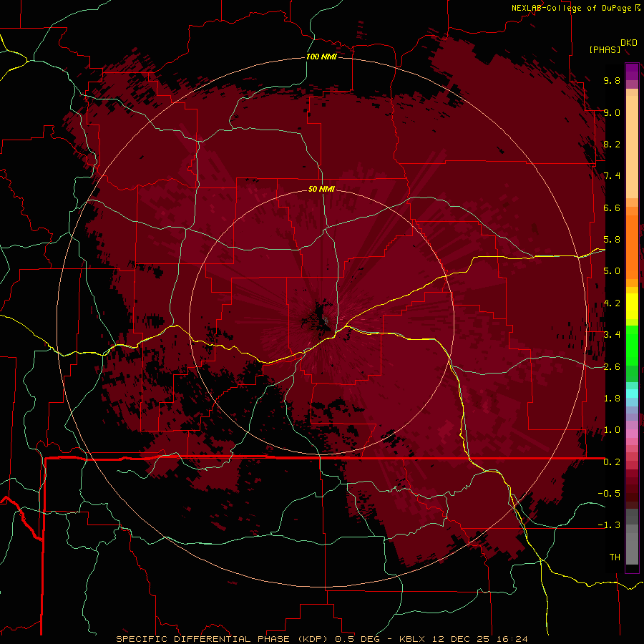Click the 3.4 legend value

coord(612,335)
